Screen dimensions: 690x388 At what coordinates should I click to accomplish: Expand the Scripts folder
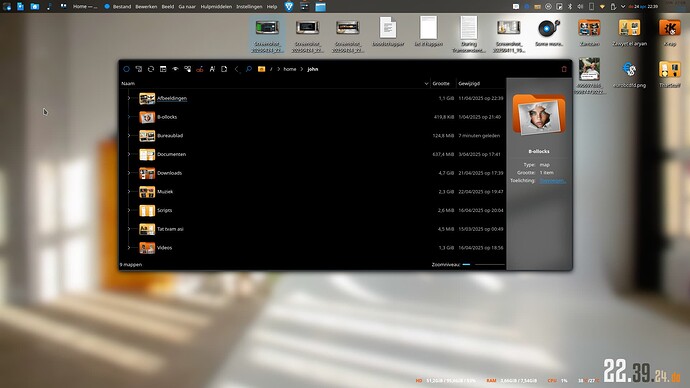pyautogui.click(x=128, y=210)
